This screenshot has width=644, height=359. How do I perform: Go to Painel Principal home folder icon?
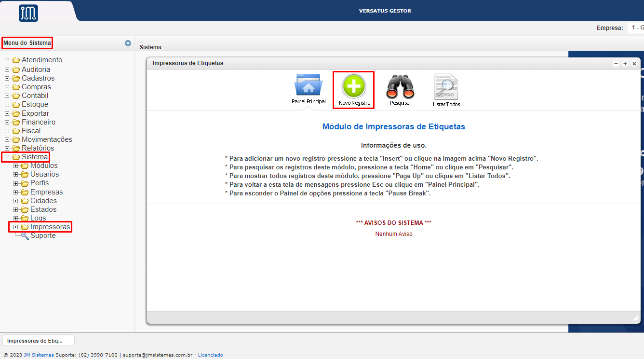coord(309,86)
